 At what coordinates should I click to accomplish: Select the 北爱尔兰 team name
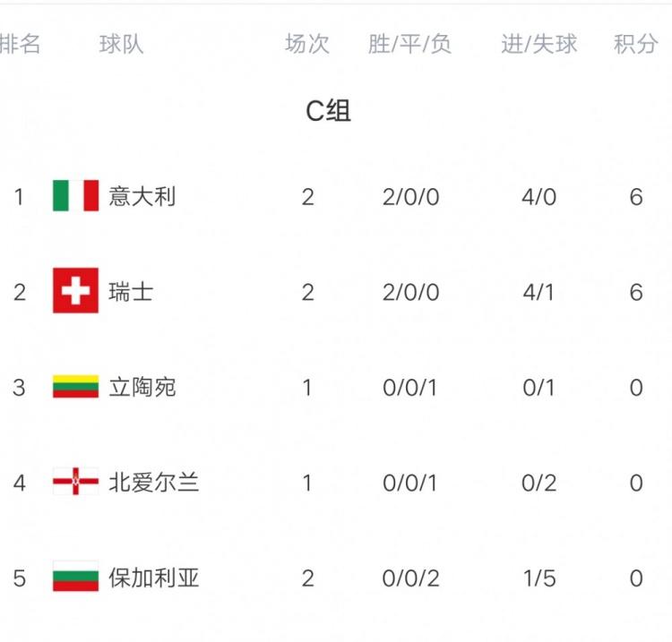(153, 483)
